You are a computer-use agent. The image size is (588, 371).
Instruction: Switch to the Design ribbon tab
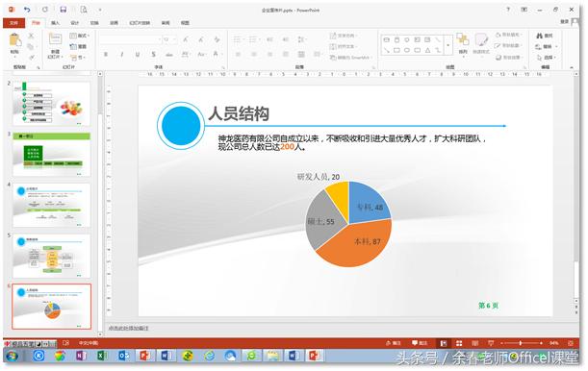coord(75,23)
